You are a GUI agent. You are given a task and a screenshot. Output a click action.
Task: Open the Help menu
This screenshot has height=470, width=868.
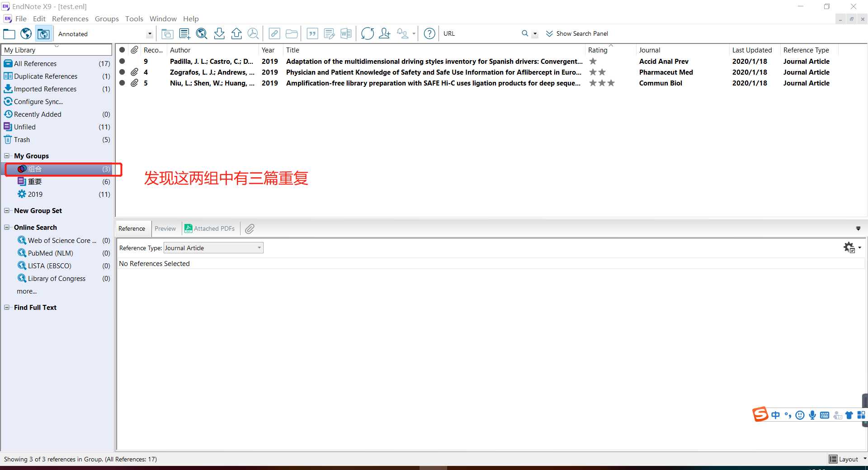[x=191, y=19]
